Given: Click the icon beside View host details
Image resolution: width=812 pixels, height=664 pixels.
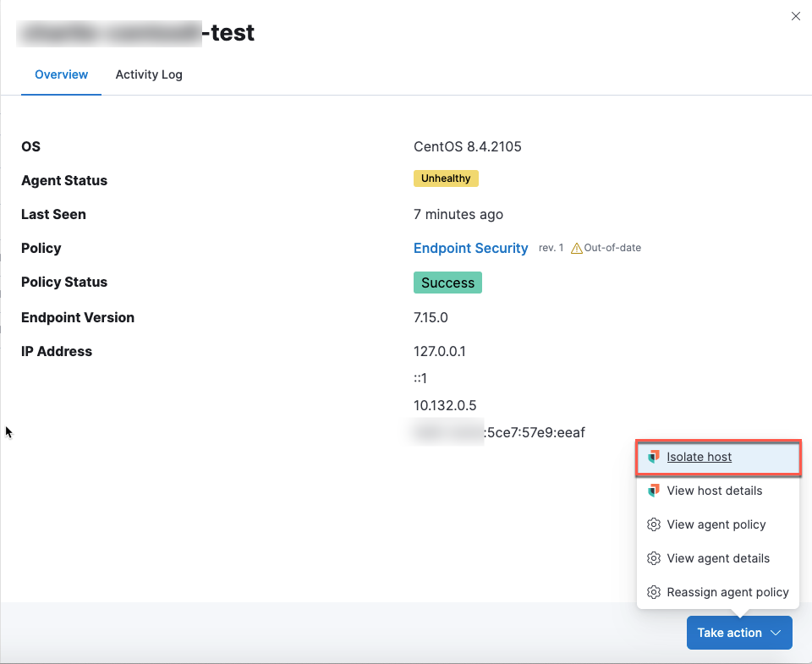Looking at the screenshot, I should [653, 491].
